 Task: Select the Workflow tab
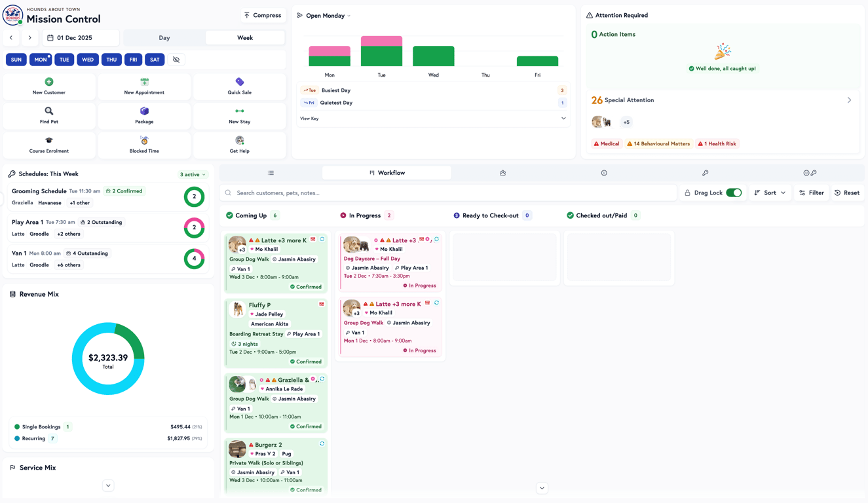[x=387, y=173]
